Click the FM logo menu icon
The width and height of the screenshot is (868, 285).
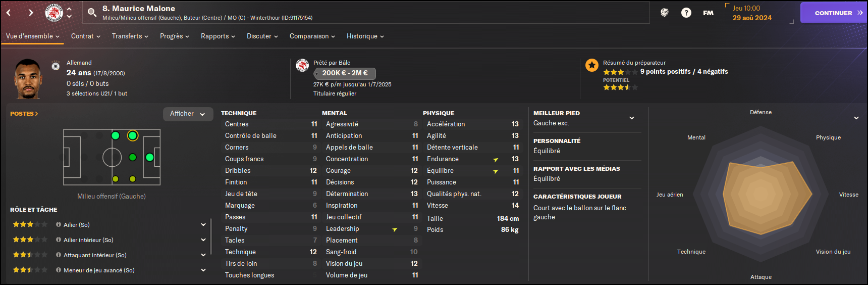[x=709, y=13]
